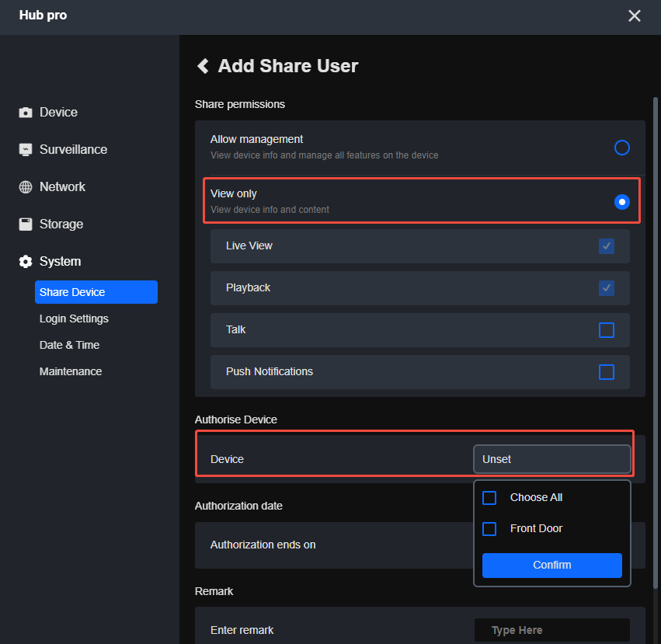Click the Add Share User heading text

click(x=288, y=66)
